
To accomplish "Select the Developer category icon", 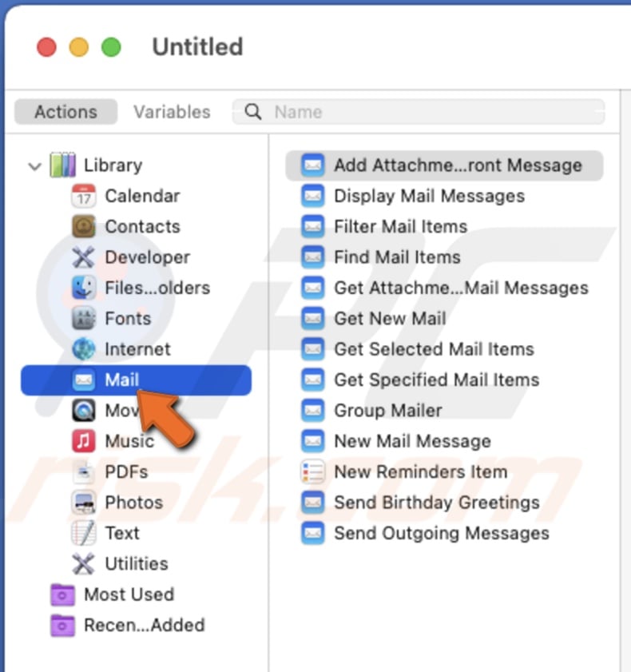I will coord(83,257).
